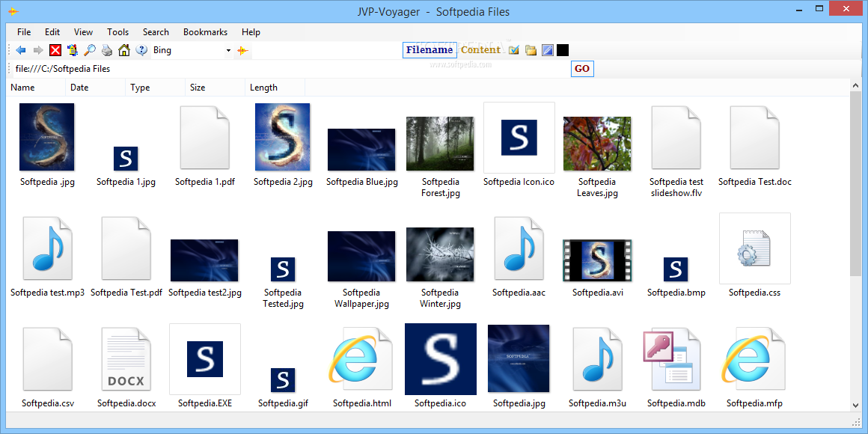
Task: Select the Softpedia Wallpaper.jpg thumbnail
Action: coord(361,257)
